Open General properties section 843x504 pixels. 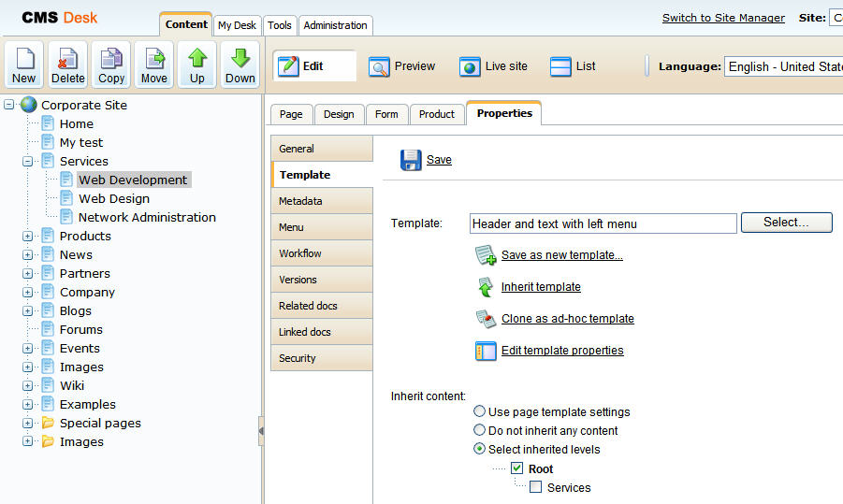[x=322, y=149]
